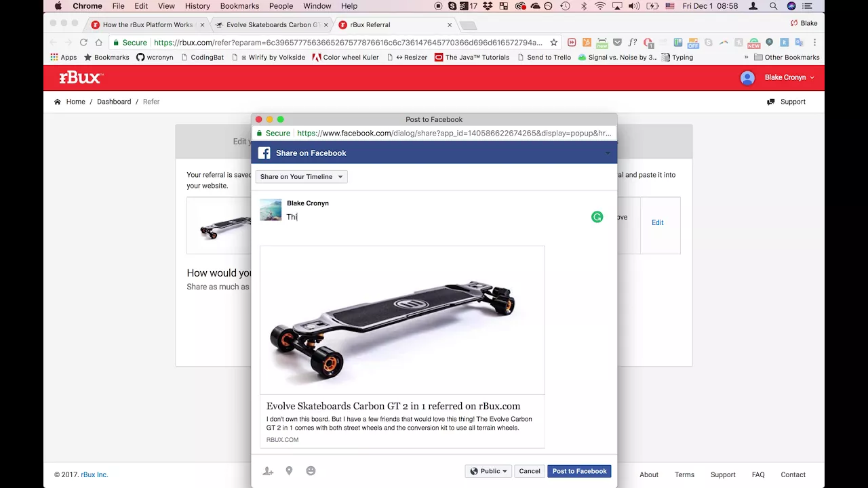Click the add location pin icon

coord(289,470)
